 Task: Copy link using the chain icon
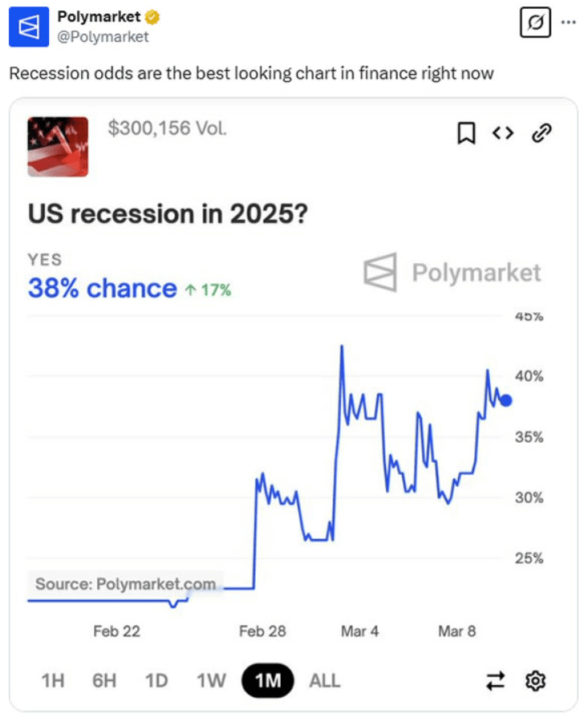[x=541, y=133]
